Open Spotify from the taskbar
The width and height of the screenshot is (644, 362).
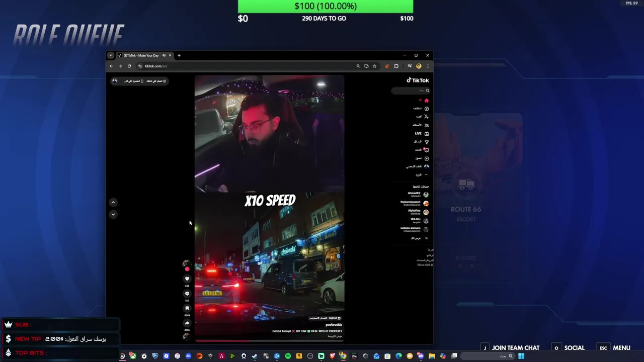coord(287,356)
